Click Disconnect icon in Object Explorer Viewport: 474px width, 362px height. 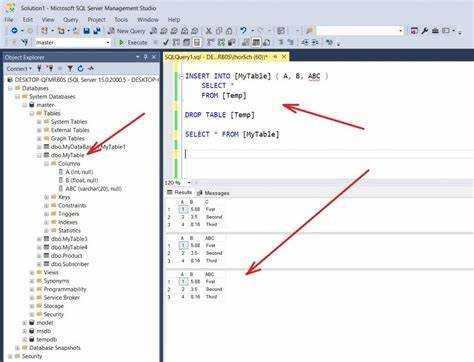50,68
